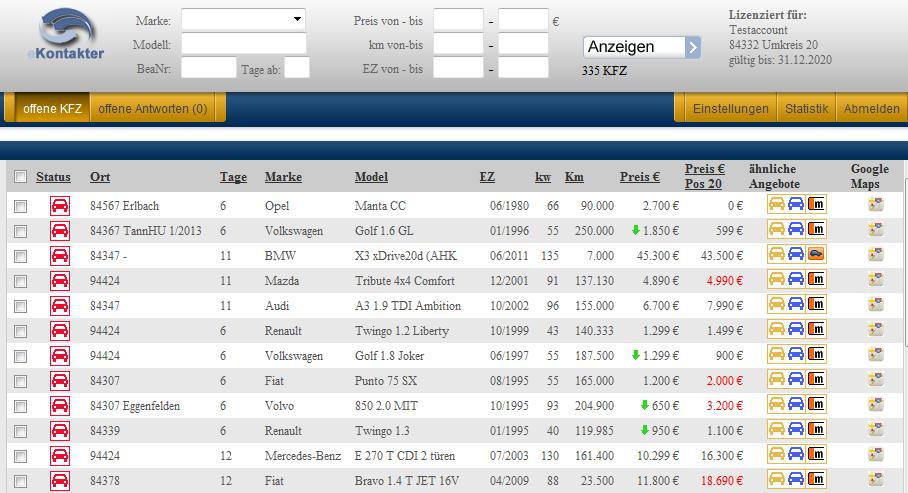Focus the EZ bis maximum registration field
This screenshot has height=493, width=908.
click(x=523, y=68)
